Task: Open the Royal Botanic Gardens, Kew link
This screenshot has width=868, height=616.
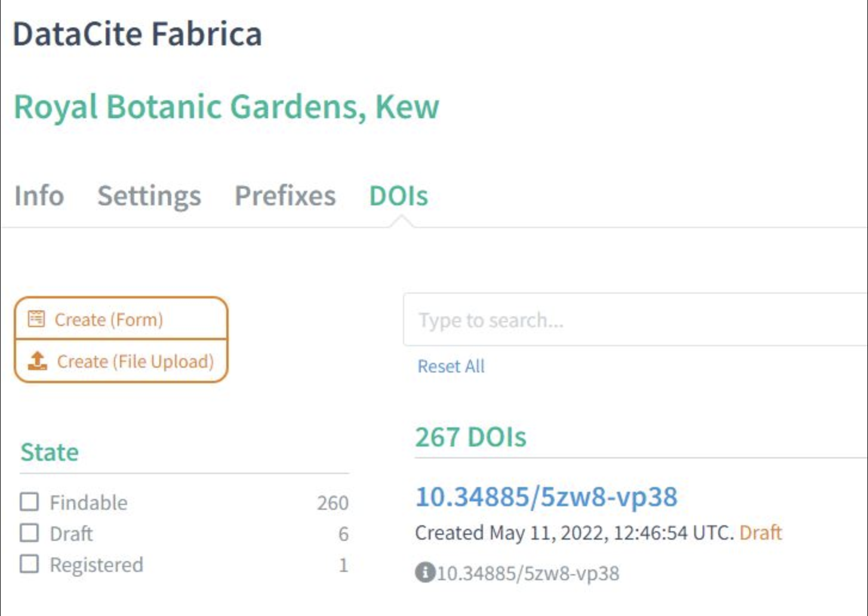Action: coord(227,107)
